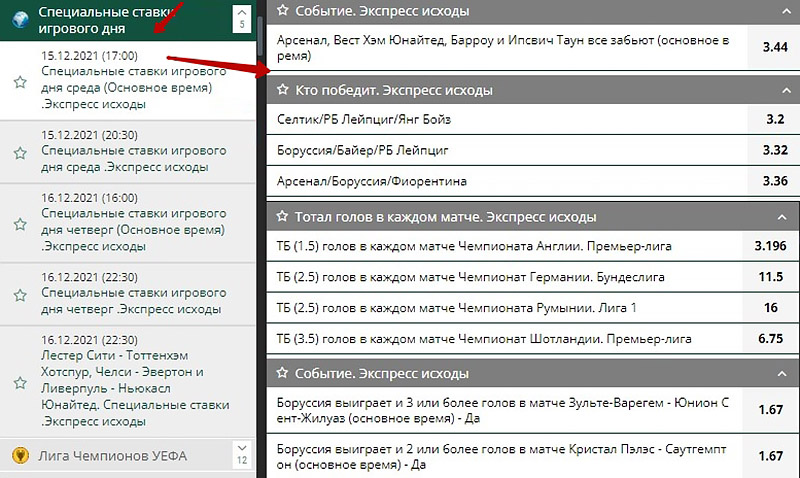The width and height of the screenshot is (800, 478).
Task: Click text ТБ (2.5) голов Чемпионата Румынии. Лига 1
Action: pyautogui.click(x=457, y=308)
